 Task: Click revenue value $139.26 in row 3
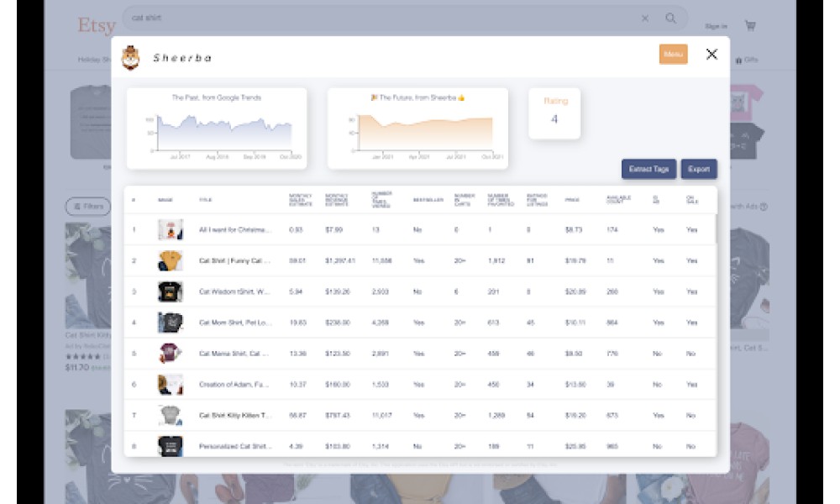[338, 292]
